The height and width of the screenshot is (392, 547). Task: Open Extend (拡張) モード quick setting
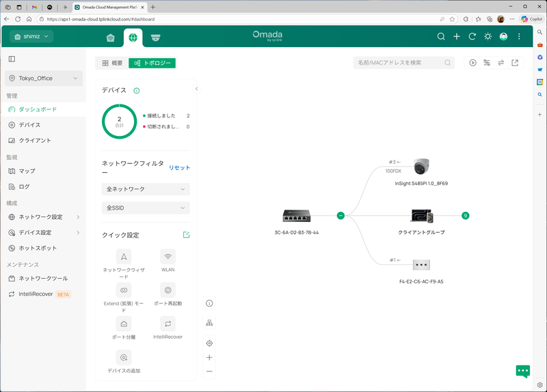(x=124, y=290)
